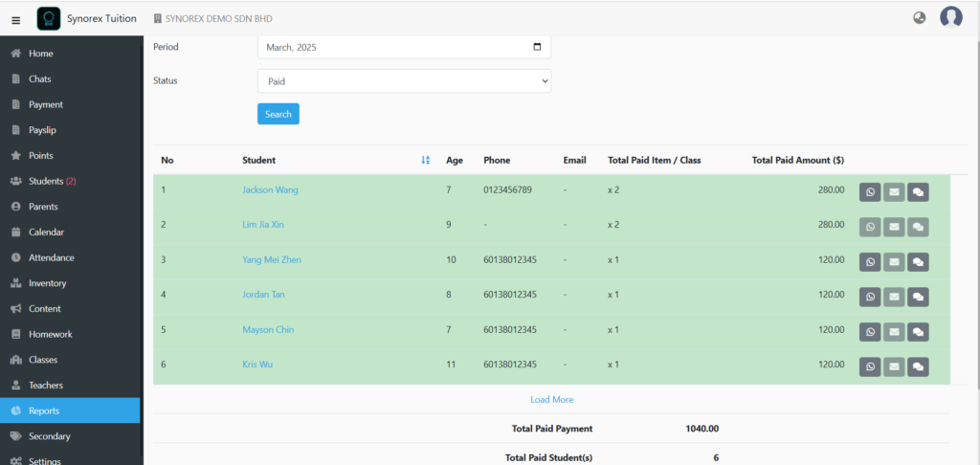Sort the table by Student column
The image size is (980, 465).
coord(426,160)
